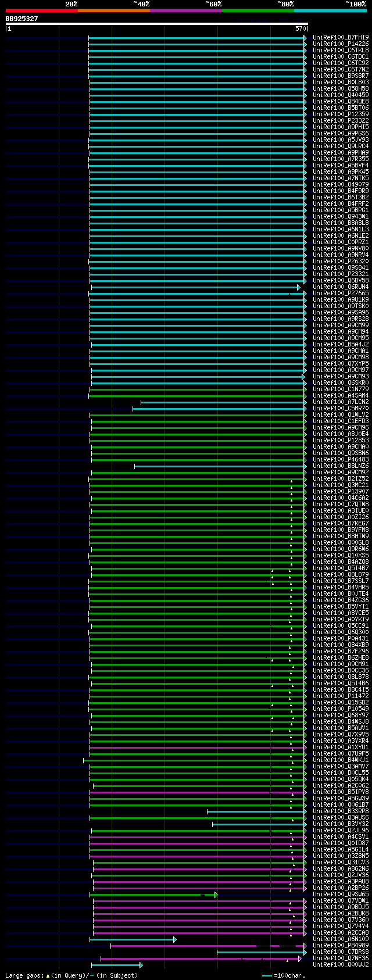
Task: Select hit label UniRef100_B5A4J2
Action: pyautogui.click(x=341, y=344)
